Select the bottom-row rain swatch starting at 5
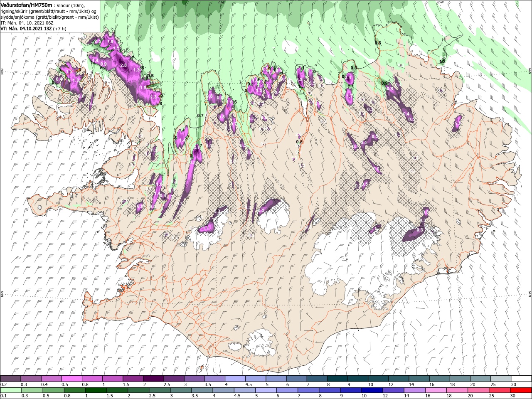 pyautogui.click(x=265, y=390)
